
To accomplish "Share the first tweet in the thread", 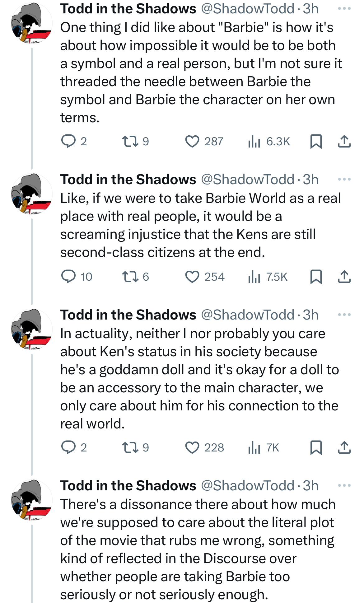I will point(344,141).
